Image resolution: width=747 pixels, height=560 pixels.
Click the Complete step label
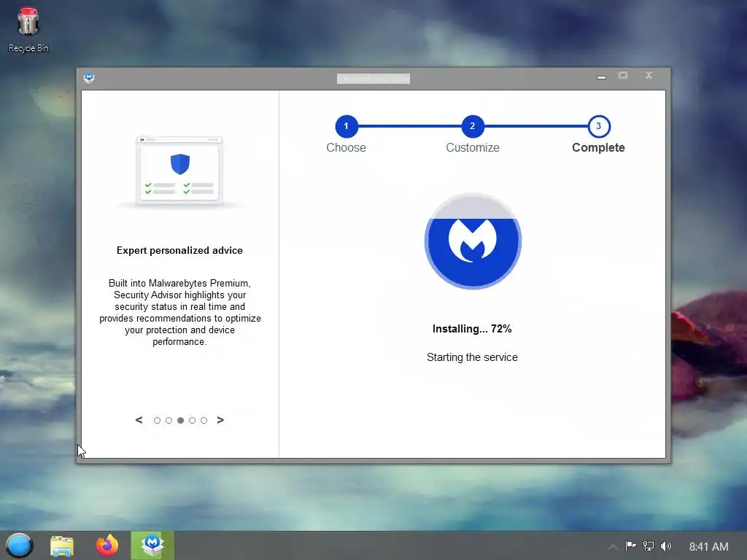tap(598, 147)
